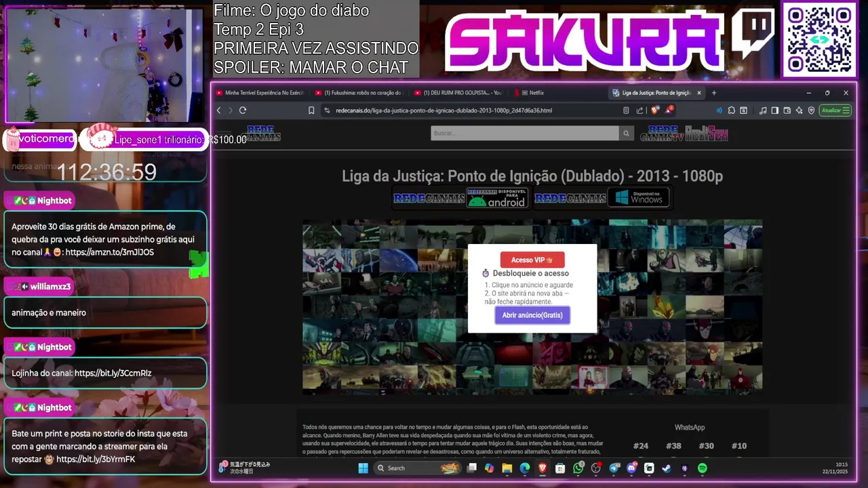This screenshot has width=868, height=488.
Task: Bookmark this page in address bar
Action: [311, 110]
